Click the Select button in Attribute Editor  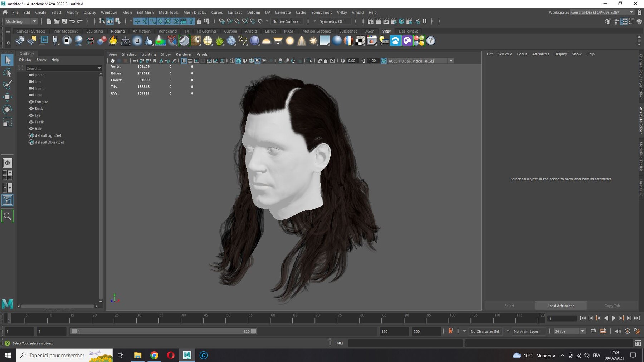click(509, 306)
